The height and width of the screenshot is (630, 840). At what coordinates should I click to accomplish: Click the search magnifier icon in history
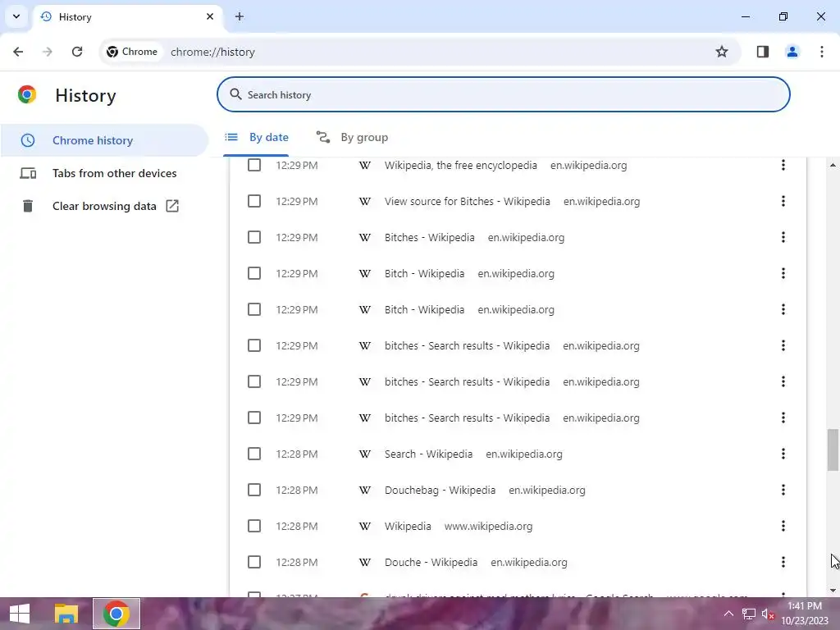click(x=235, y=94)
